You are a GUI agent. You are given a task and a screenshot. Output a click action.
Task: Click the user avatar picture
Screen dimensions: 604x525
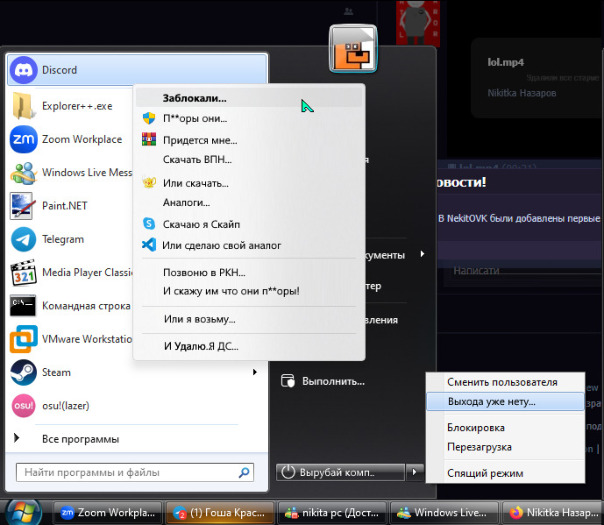pos(353,49)
